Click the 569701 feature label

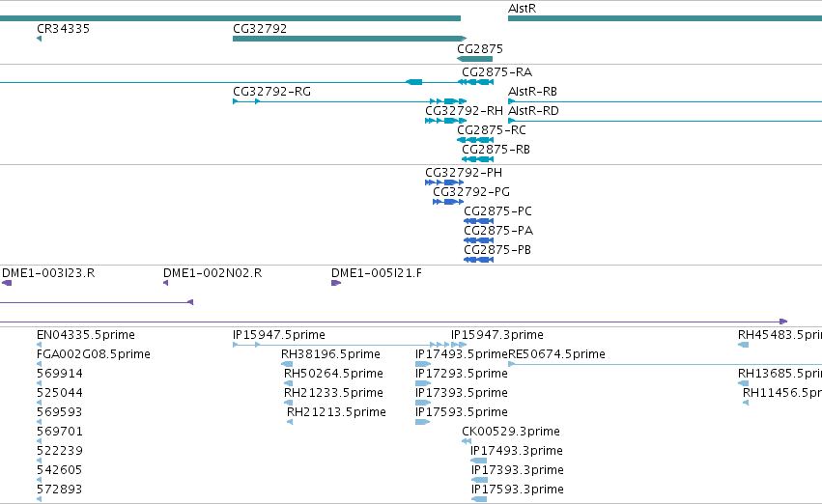coord(59,432)
